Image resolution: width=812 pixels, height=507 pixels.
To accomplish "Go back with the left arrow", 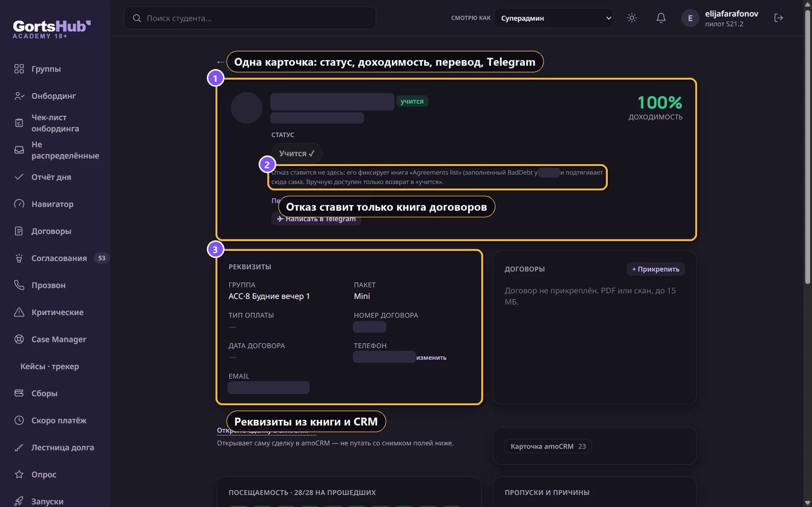I will (x=220, y=62).
